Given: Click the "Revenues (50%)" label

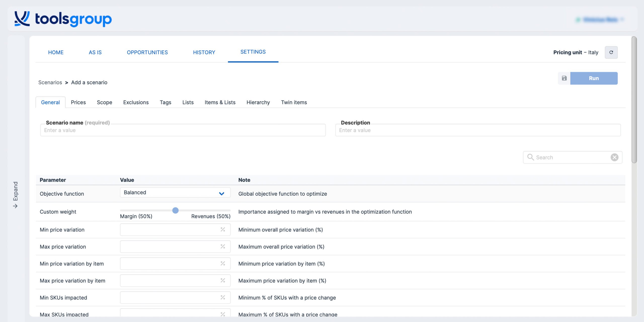Looking at the screenshot, I should point(211,216).
